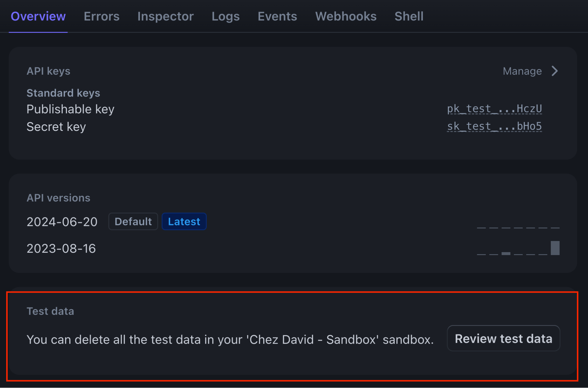Open the Webhooks tab
Screen dimensions: 588x388
pos(346,16)
